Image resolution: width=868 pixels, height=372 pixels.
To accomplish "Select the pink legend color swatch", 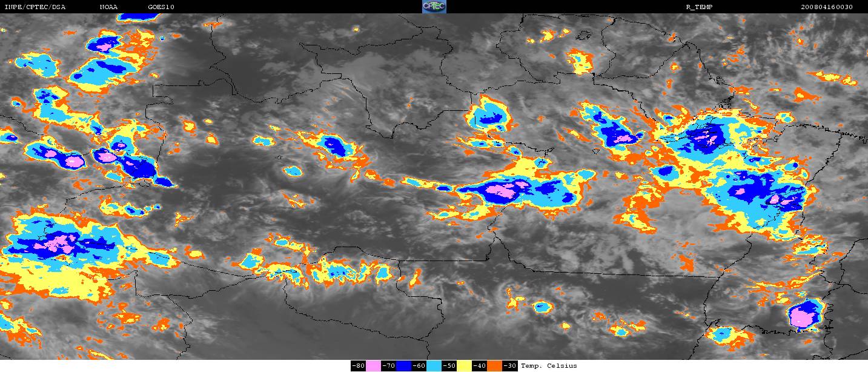I will click(x=373, y=365).
